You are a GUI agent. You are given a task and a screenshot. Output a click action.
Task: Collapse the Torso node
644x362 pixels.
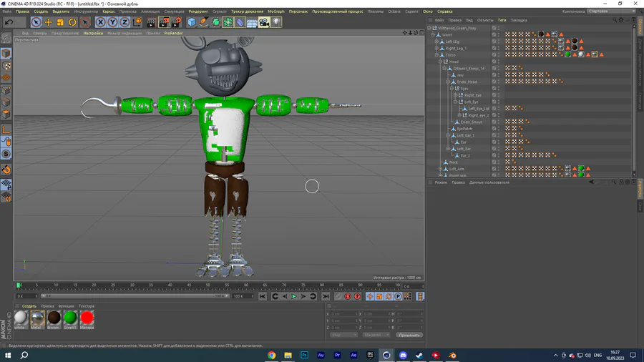pos(436,54)
